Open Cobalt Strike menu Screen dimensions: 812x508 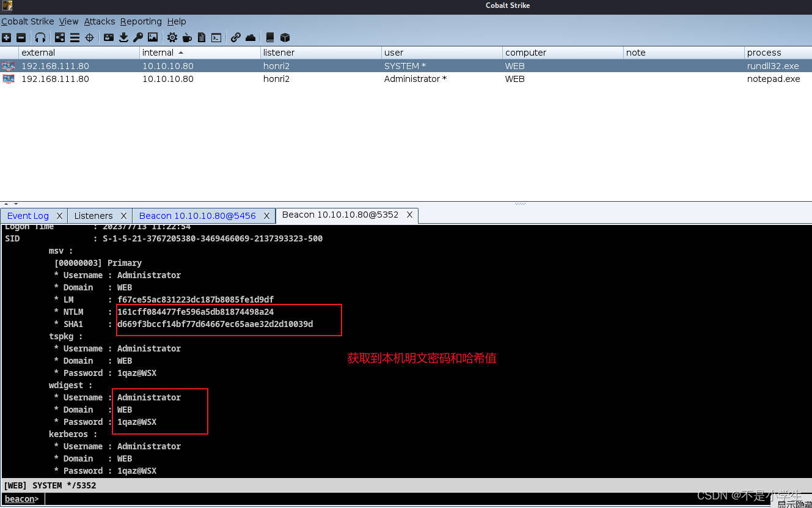[x=27, y=21]
